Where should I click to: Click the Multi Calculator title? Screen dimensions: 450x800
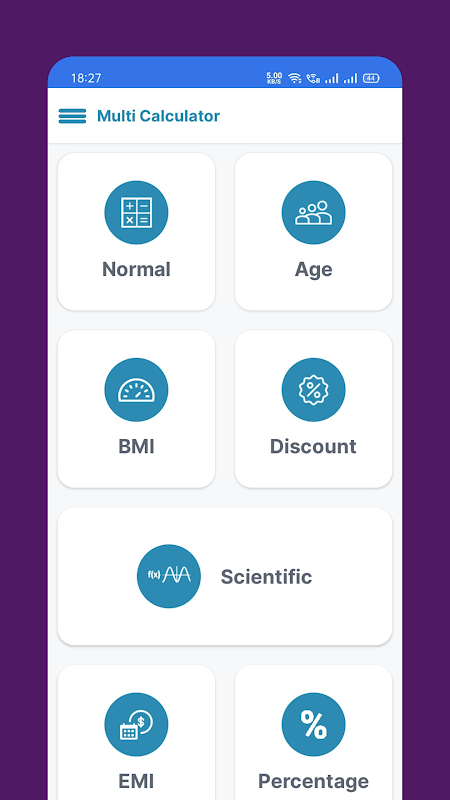pyautogui.click(x=159, y=116)
